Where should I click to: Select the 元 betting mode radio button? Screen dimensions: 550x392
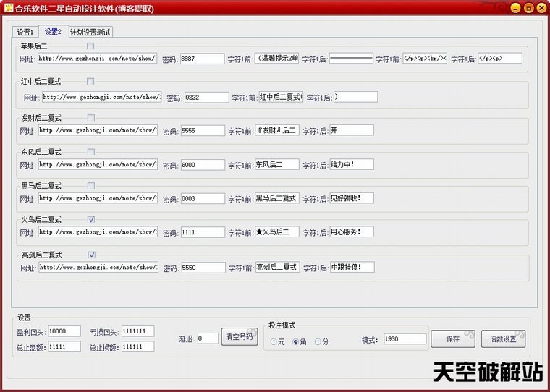(x=274, y=341)
